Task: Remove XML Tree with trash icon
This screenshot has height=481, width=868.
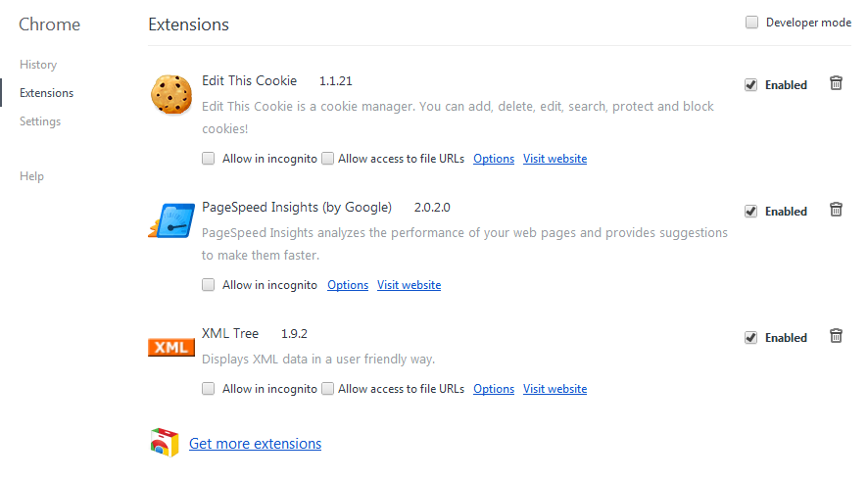Action: tap(836, 336)
